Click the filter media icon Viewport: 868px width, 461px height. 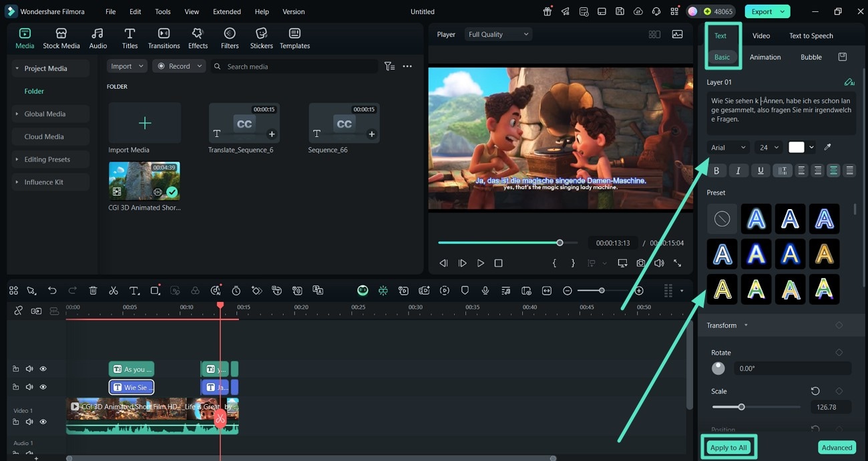coord(389,66)
